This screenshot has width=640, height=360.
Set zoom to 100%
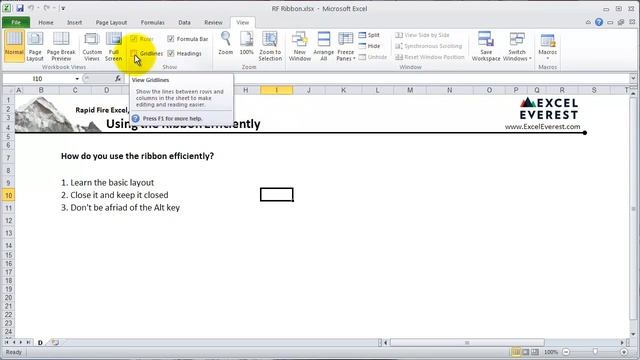pos(247,43)
